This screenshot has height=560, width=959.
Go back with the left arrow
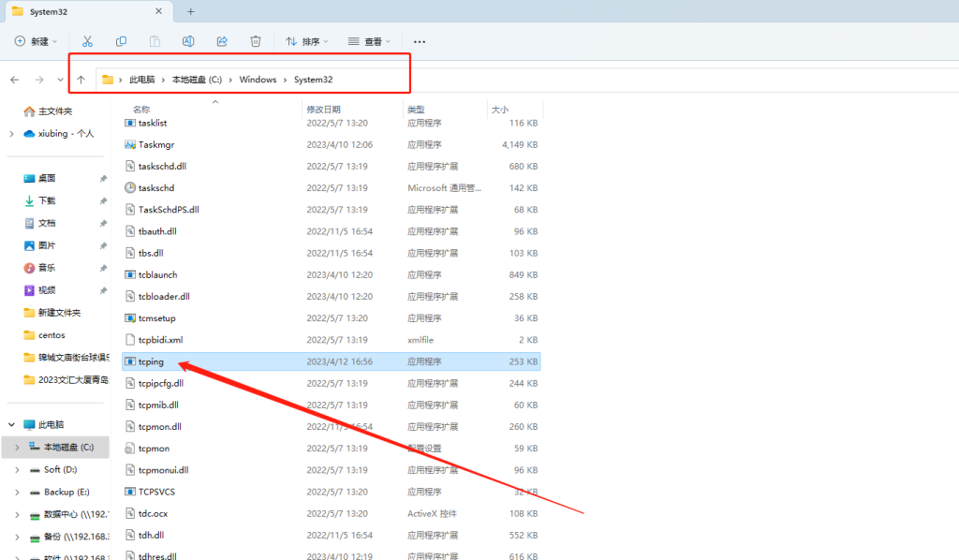[15, 80]
